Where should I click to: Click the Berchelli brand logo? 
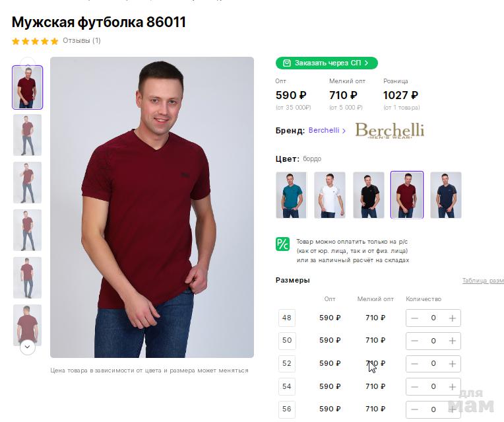pyautogui.click(x=389, y=130)
